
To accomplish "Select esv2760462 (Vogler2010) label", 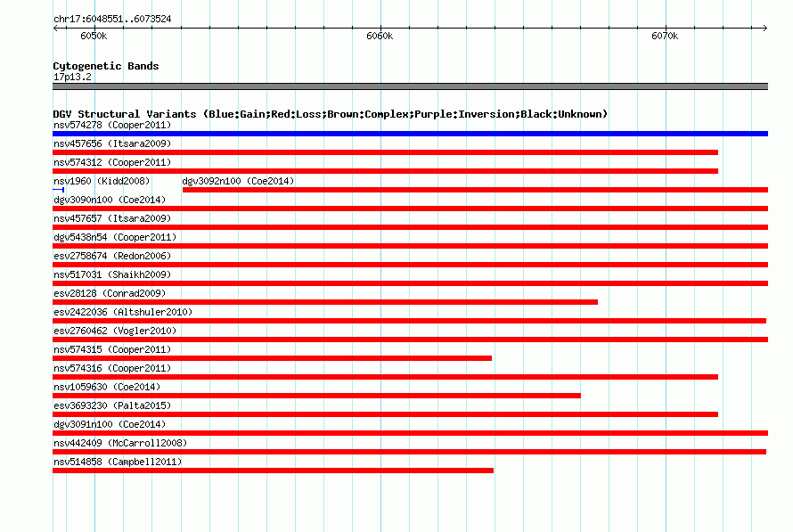I will coord(115,331).
